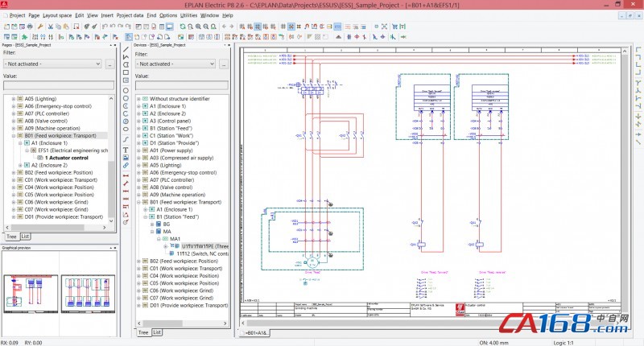The height and width of the screenshot is (346, 644).
Task: Switch Pages navigator to List tab
Action: [26, 237]
